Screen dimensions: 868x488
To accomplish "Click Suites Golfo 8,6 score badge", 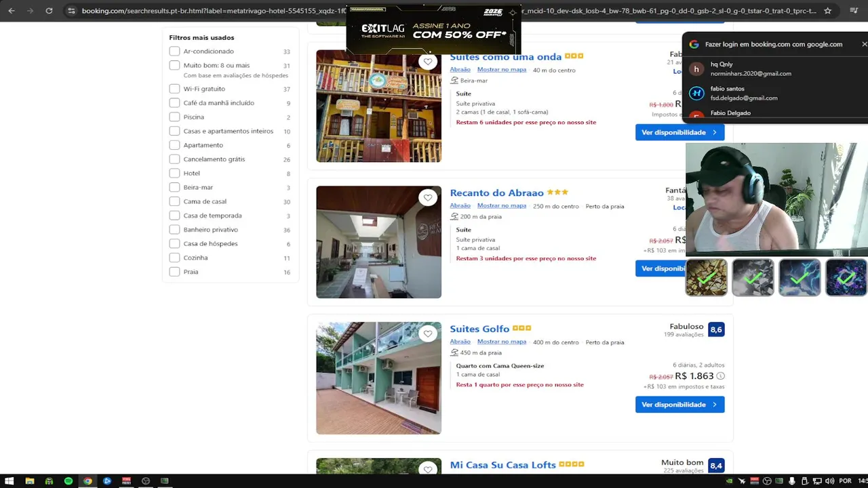I will click(x=716, y=329).
